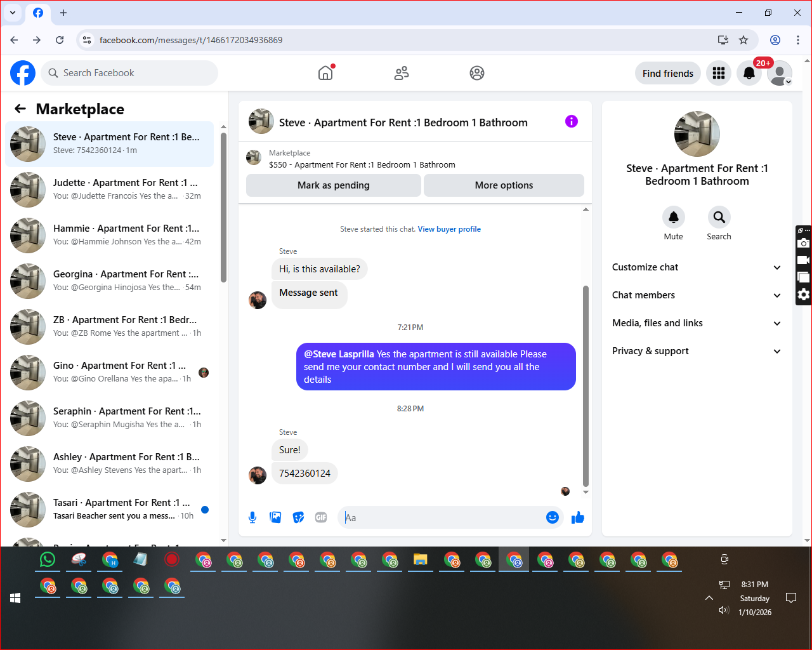
Task: Bookmark this page star icon
Action: (743, 40)
